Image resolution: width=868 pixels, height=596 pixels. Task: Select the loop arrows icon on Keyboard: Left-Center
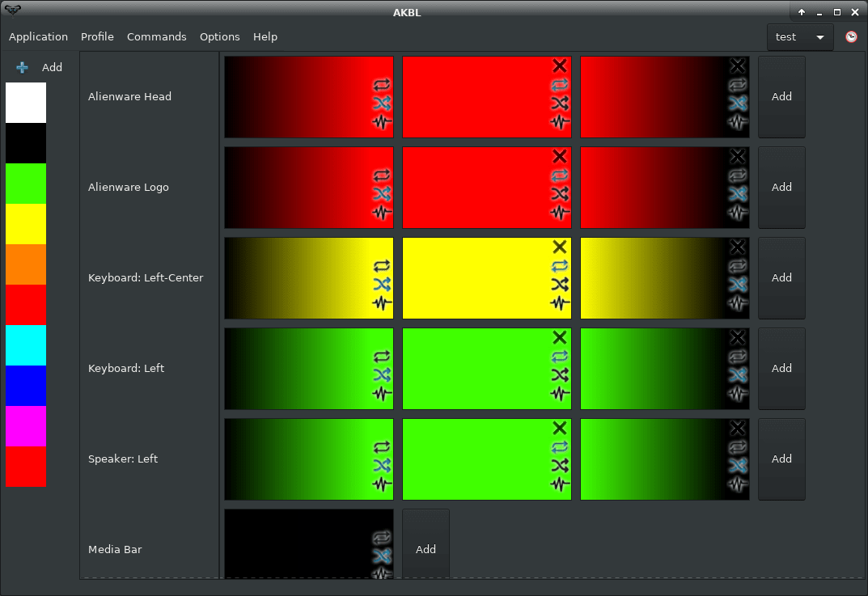(380, 265)
